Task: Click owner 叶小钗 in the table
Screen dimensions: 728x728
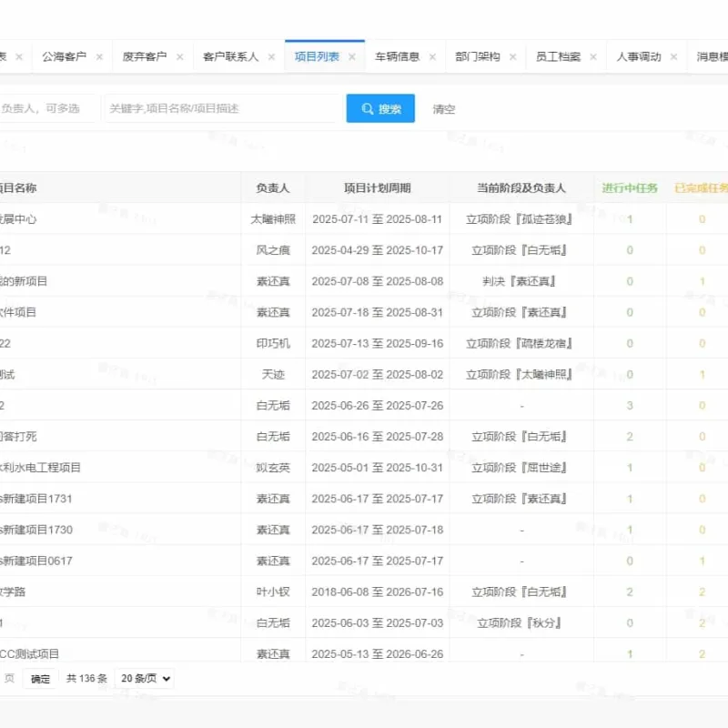Action: [273, 592]
